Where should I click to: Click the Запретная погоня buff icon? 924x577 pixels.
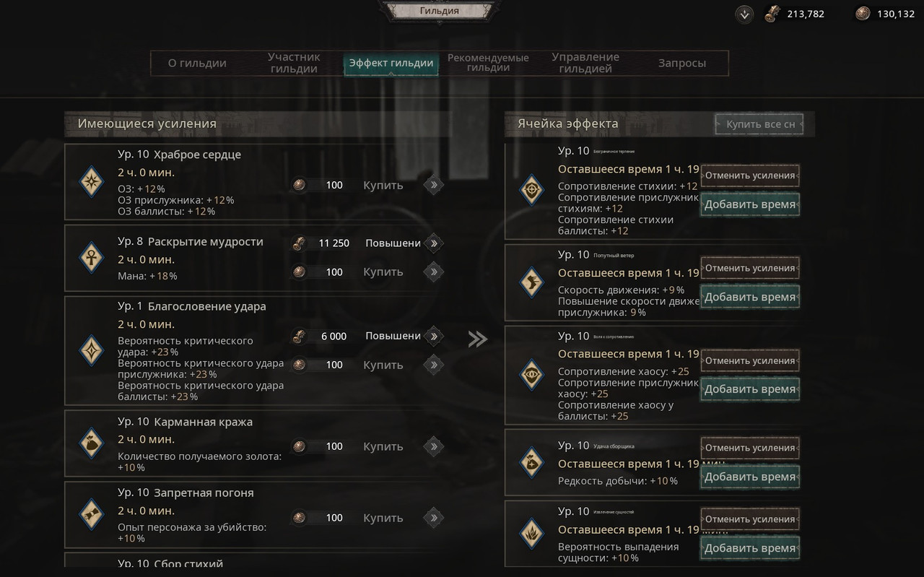pyautogui.click(x=92, y=515)
